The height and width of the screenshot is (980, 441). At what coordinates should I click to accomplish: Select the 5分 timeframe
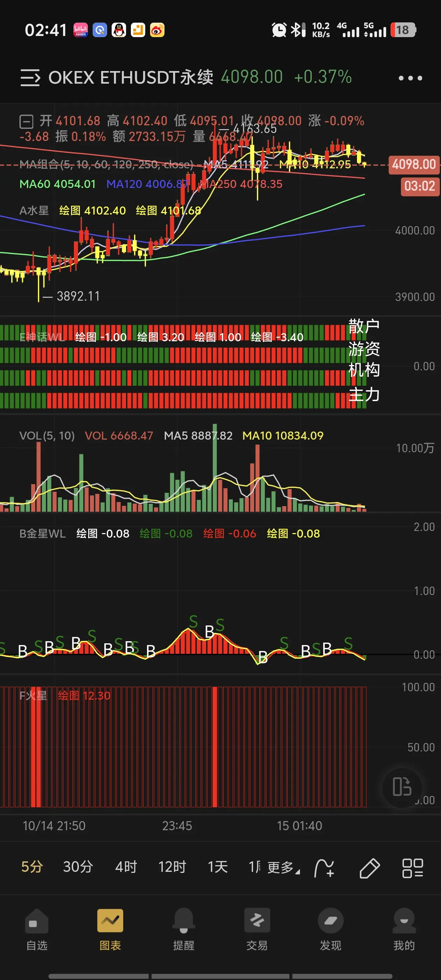coord(31,867)
